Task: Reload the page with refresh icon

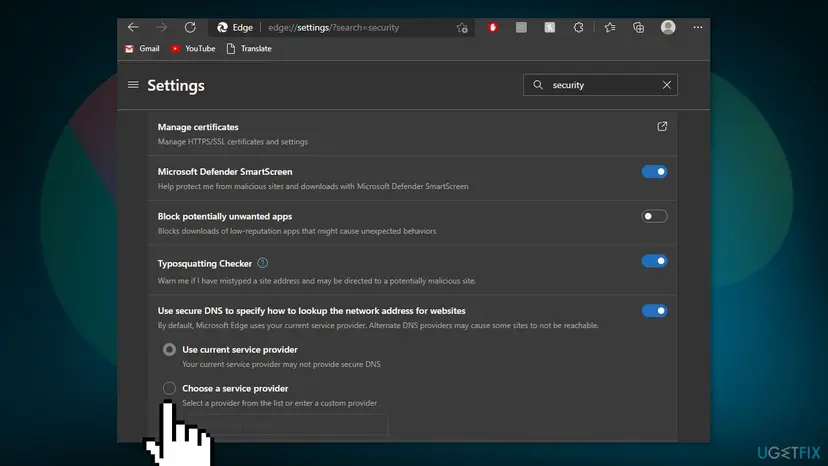Action: coord(190,27)
